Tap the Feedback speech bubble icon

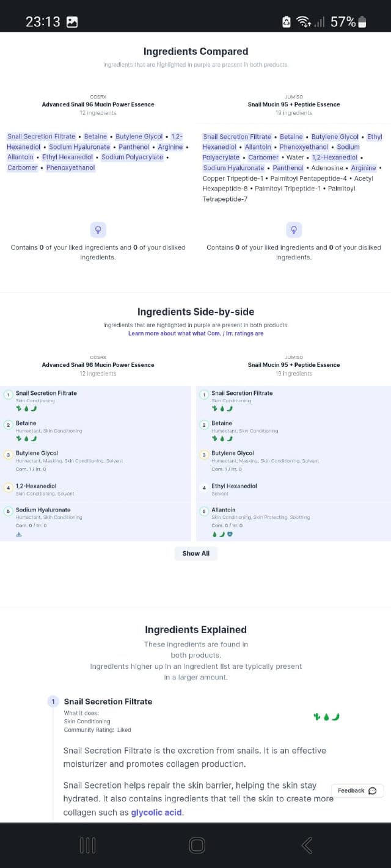coord(373,790)
